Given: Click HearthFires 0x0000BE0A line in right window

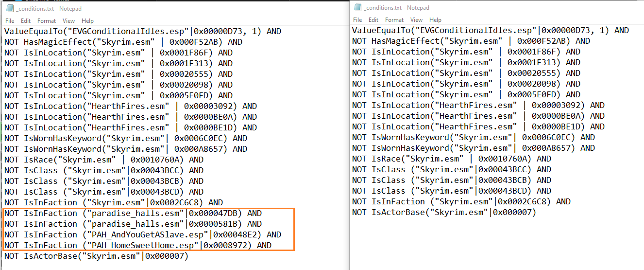Looking at the screenshot, I should [x=478, y=116].
